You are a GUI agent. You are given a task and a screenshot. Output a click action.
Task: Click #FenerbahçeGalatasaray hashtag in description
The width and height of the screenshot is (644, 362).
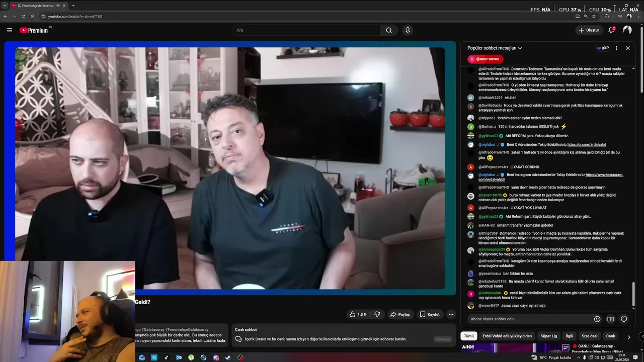coord(187,329)
